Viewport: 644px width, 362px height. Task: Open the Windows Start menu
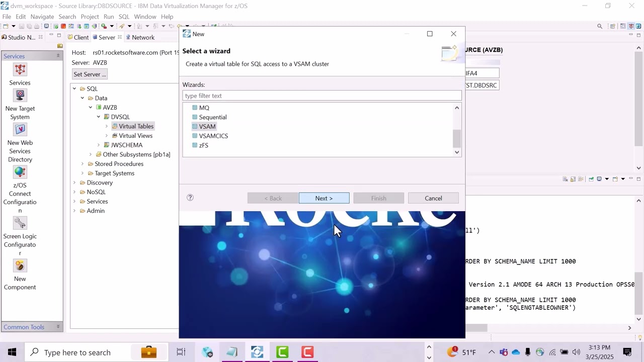coord(12,352)
